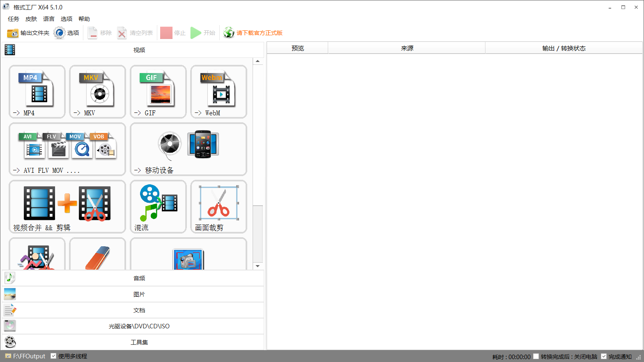644x362 pixels.
Task: Open the 皮肤 skin menu
Action: coord(31,19)
